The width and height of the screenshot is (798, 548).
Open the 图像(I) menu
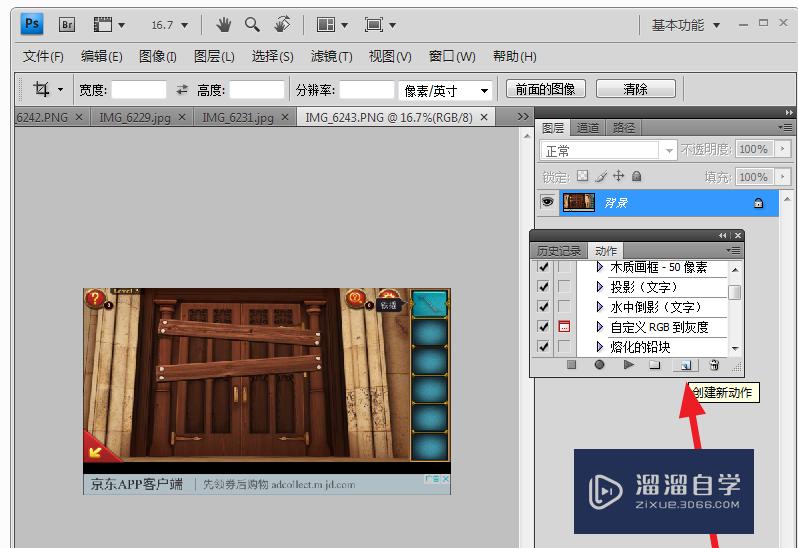coord(158,56)
